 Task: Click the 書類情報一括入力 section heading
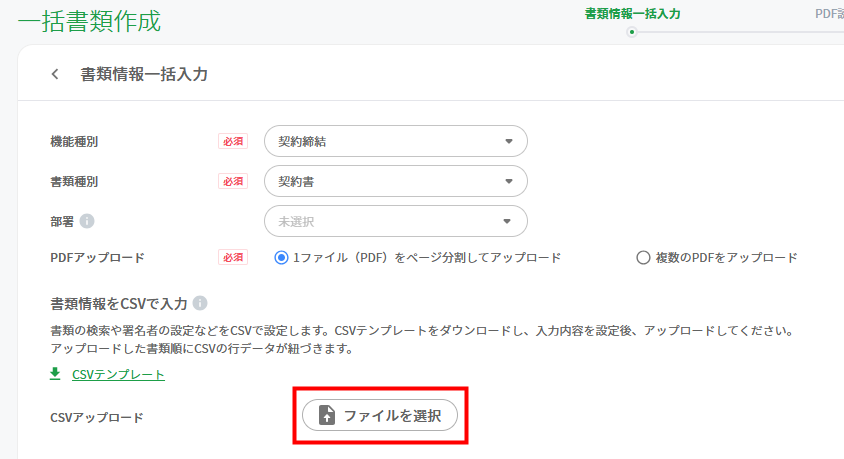(x=144, y=74)
